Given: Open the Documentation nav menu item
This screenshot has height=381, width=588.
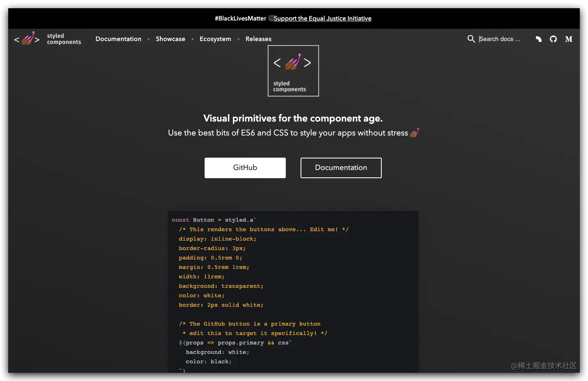Looking at the screenshot, I should 119,39.
